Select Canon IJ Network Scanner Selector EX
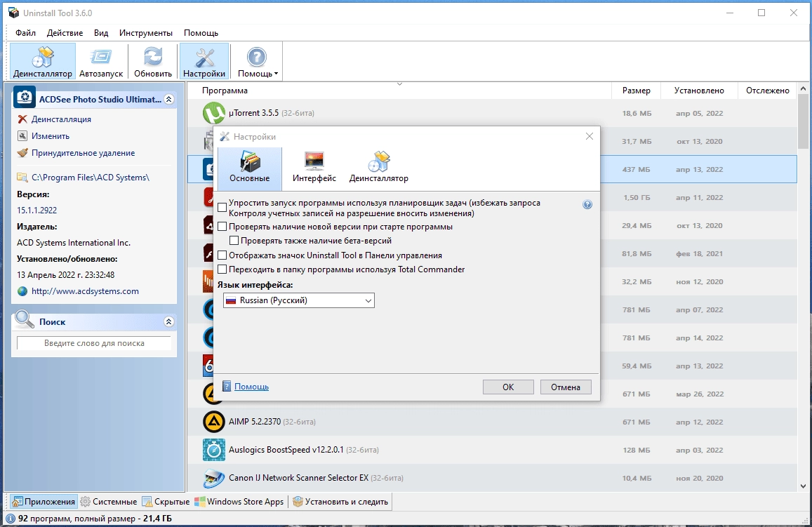 pyautogui.click(x=492, y=478)
